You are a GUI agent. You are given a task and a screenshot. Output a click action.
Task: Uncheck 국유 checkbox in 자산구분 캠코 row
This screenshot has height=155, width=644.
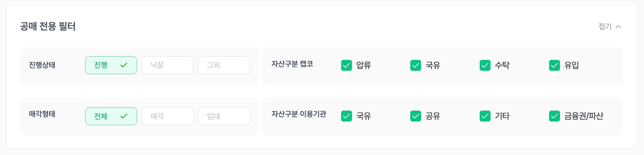click(416, 65)
